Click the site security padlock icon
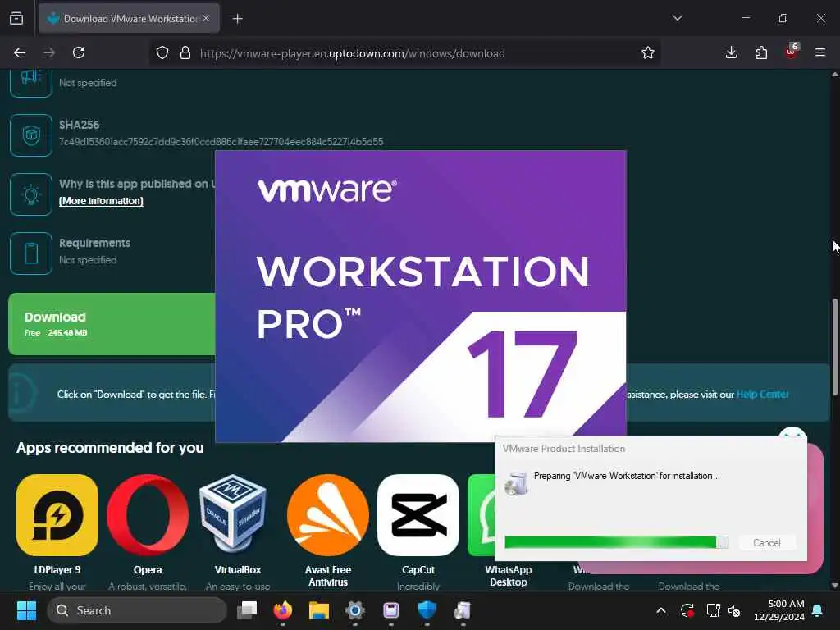Viewport: 840px width, 630px height. 185,53
